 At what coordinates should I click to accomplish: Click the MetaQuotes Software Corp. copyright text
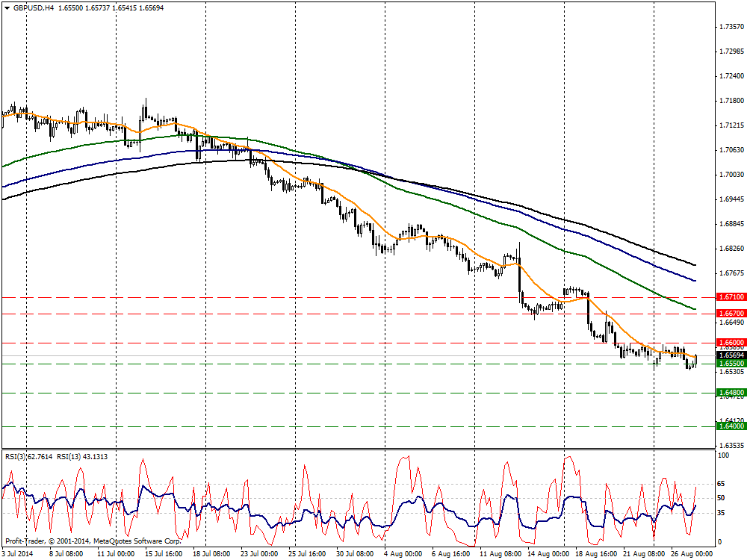click(x=92, y=541)
